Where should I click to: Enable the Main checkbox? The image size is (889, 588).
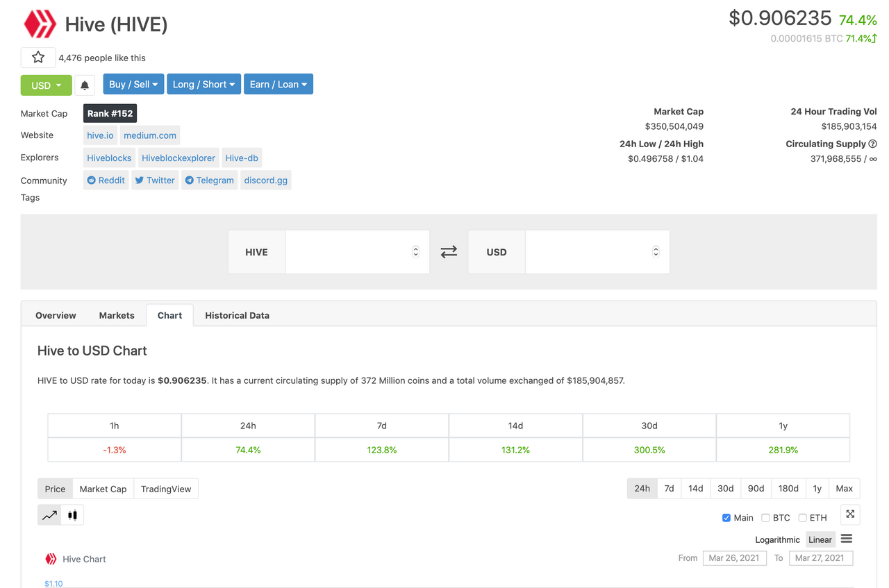point(726,518)
